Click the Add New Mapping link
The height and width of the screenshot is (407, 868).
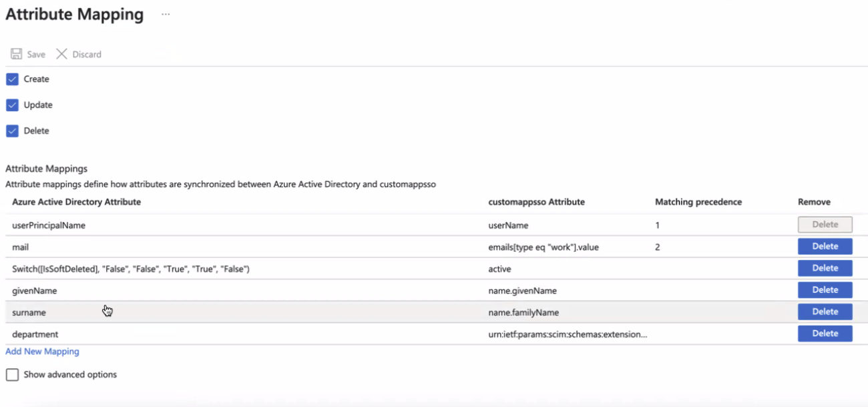[42, 352]
